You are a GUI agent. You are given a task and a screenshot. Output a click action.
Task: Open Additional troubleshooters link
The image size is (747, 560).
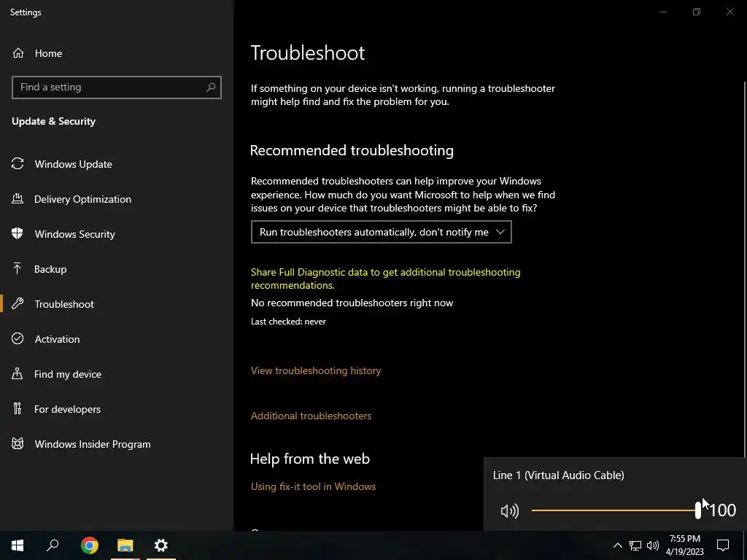pos(311,416)
